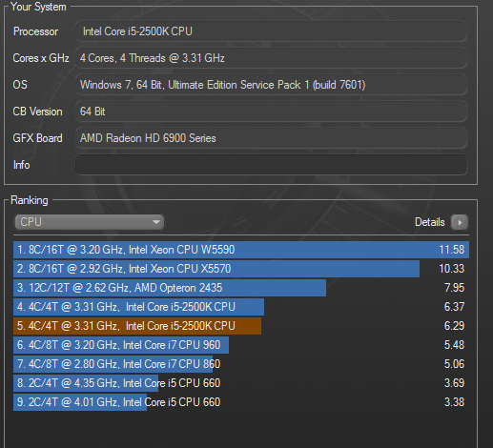The width and height of the screenshot is (493, 448).
Task: Click the CB Version label
Action: click(37, 112)
